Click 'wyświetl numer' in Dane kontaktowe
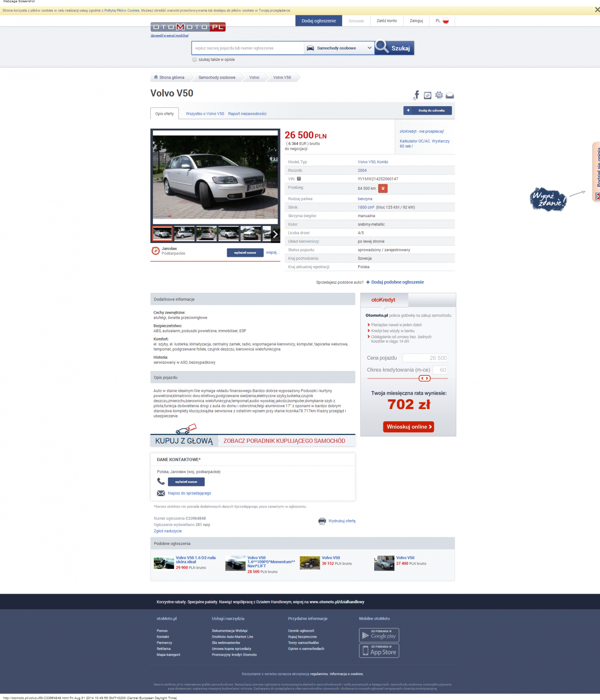Image resolution: width=600 pixels, height=700 pixels. [x=186, y=482]
